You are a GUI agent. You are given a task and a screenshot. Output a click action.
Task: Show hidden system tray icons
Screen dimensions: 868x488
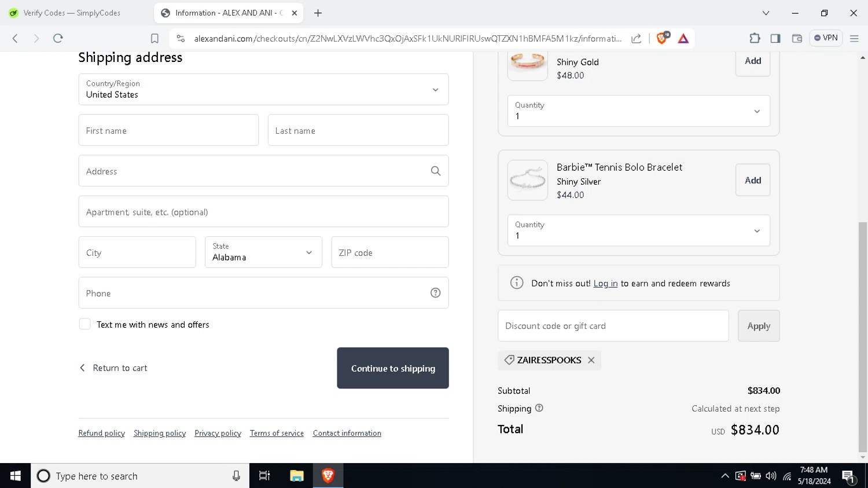pyautogui.click(x=725, y=476)
